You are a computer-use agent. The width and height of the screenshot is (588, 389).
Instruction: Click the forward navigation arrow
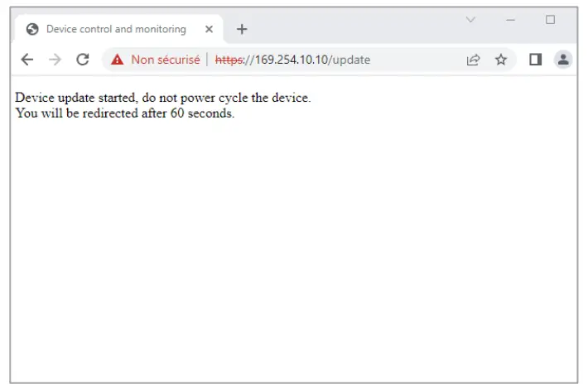55,60
